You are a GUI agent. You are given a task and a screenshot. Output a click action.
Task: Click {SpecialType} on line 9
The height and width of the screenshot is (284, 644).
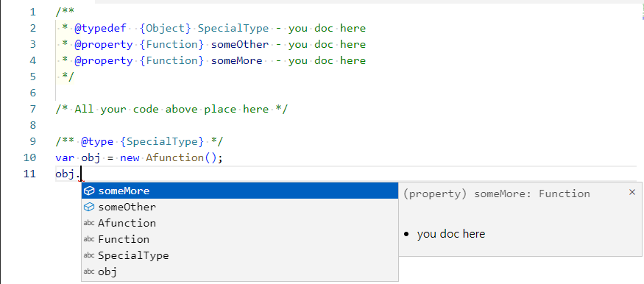(x=162, y=141)
